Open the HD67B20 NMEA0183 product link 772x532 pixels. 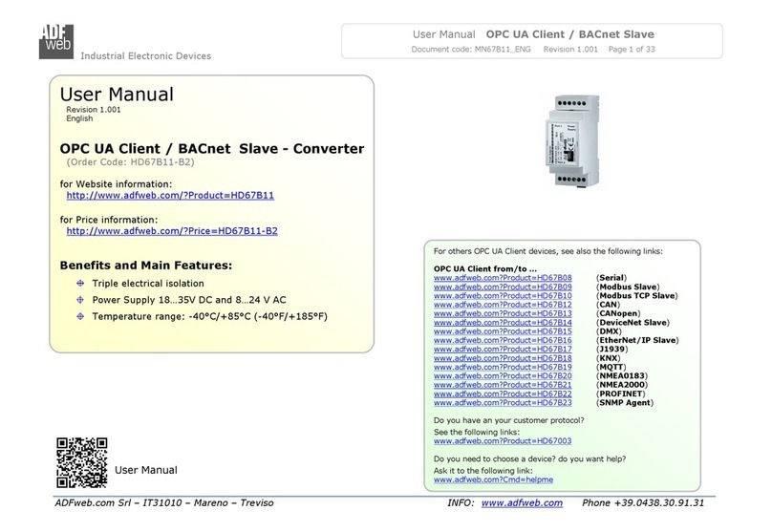[x=503, y=375]
